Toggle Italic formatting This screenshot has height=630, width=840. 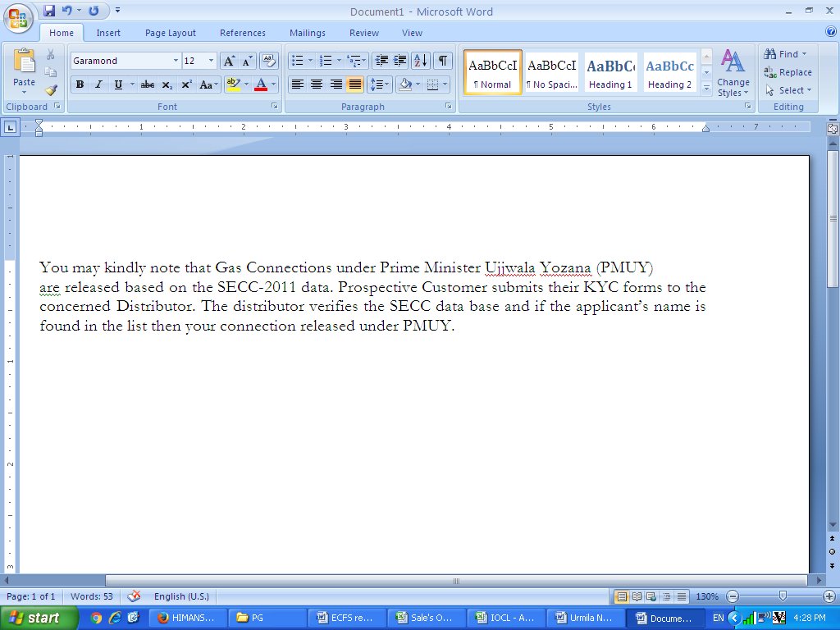pos(98,84)
